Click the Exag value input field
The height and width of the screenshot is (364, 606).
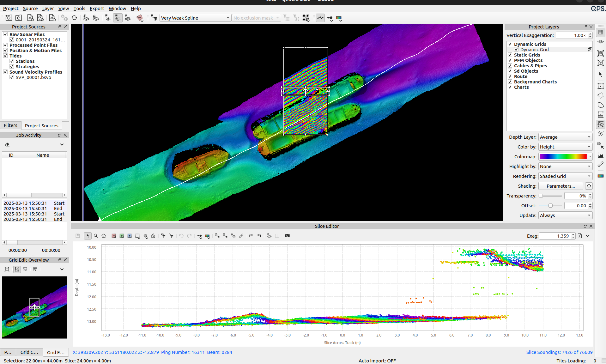[555, 236]
